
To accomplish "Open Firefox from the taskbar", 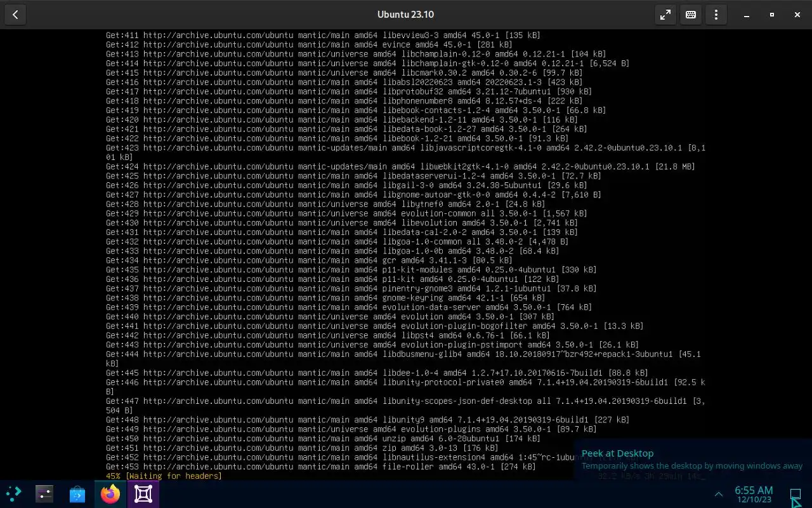I will click(110, 493).
